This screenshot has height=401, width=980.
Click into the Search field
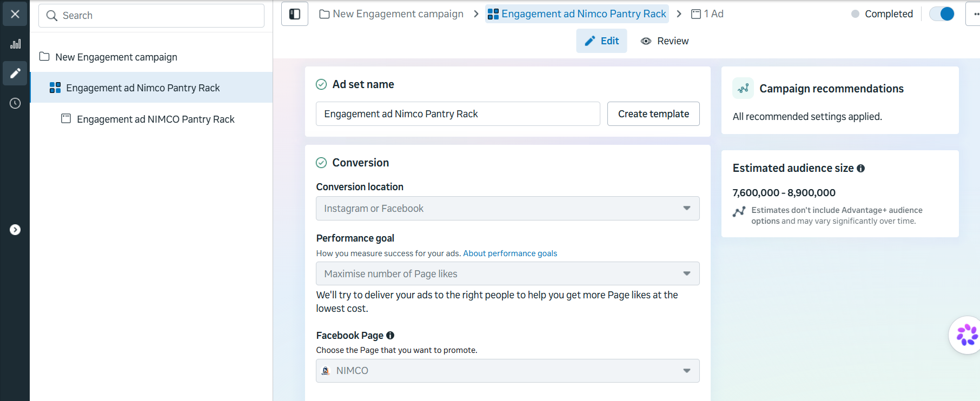(x=151, y=16)
